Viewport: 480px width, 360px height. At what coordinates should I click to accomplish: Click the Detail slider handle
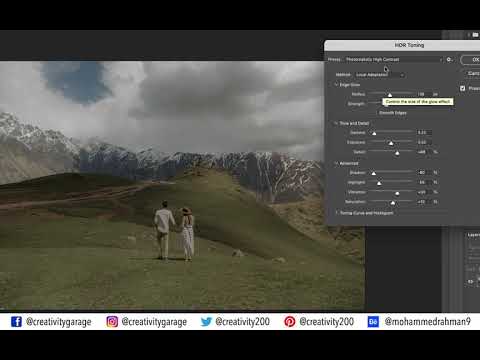(x=397, y=153)
